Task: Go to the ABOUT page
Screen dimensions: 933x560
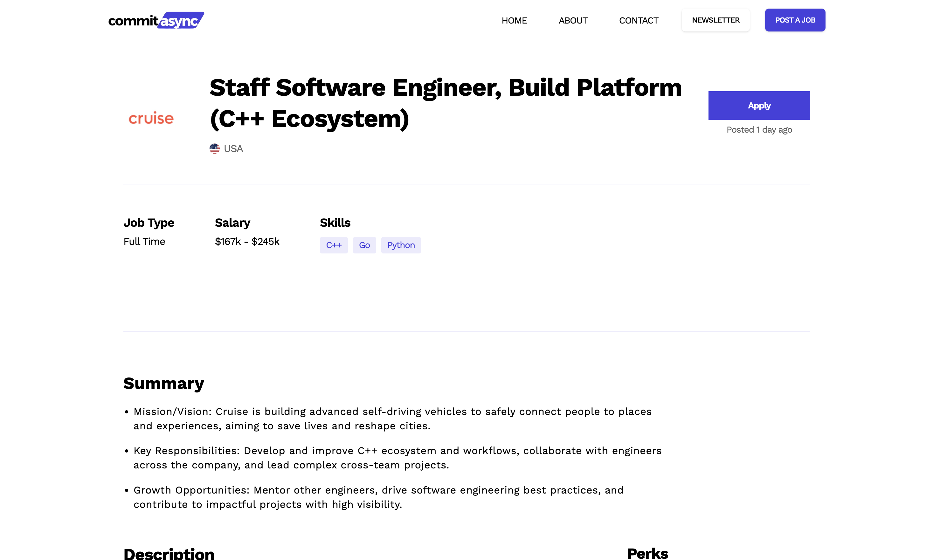Action: [573, 20]
